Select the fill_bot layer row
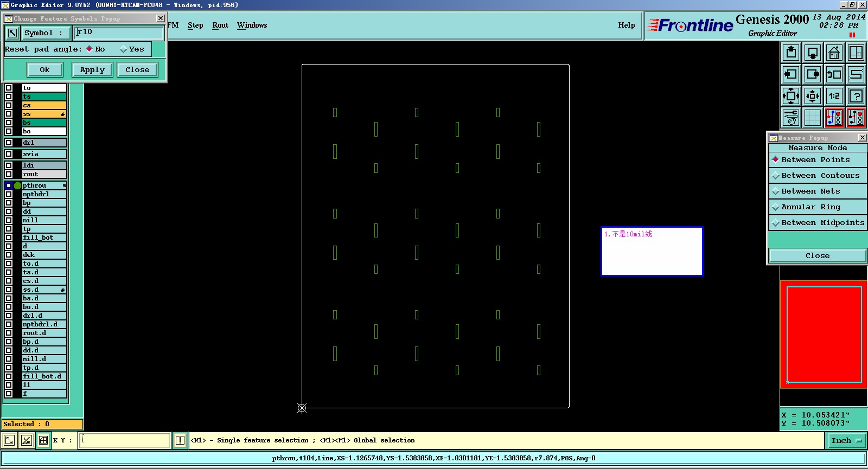Image resolution: width=868 pixels, height=469 pixels. (44, 237)
